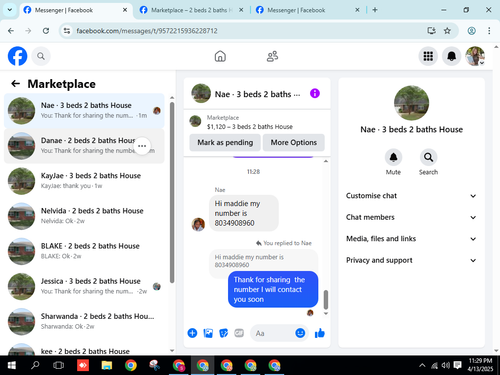Click the blue Thank for sharing message bubble
This screenshot has height=375, width=500.
pyautogui.click(x=273, y=289)
